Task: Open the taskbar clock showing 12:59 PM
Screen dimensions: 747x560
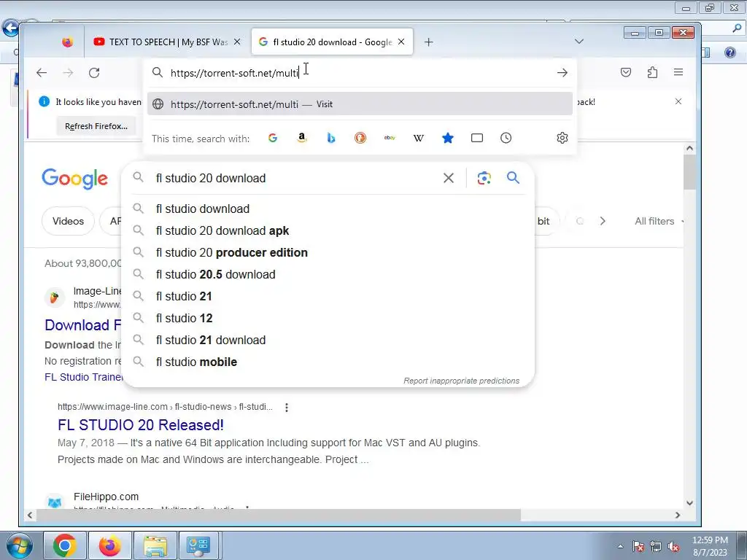Action: (710, 546)
